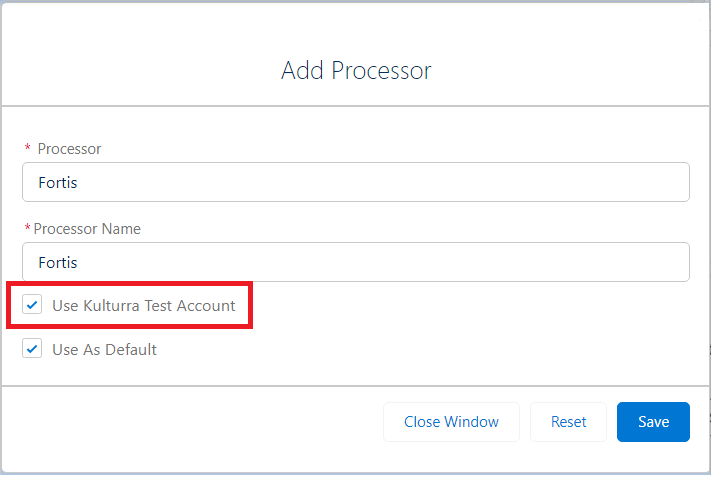711x477 pixels.
Task: Click the "Fortis" text in Processor field
Action: tap(58, 182)
